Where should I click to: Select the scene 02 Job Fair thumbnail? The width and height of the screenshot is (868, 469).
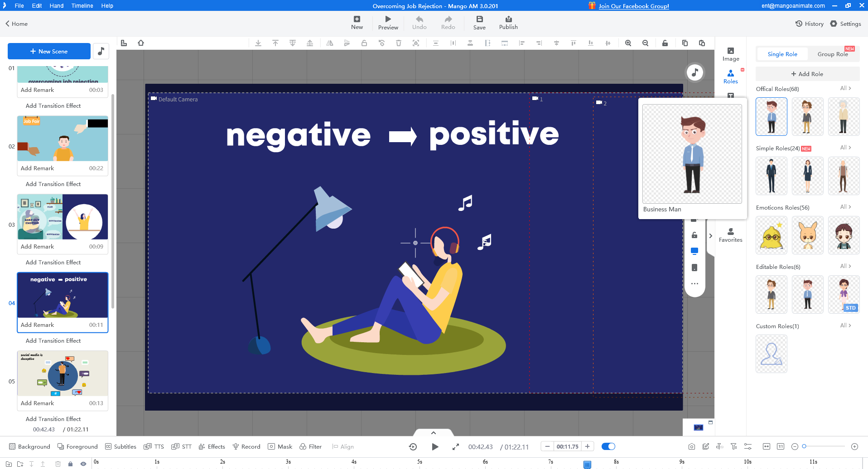(x=62, y=138)
